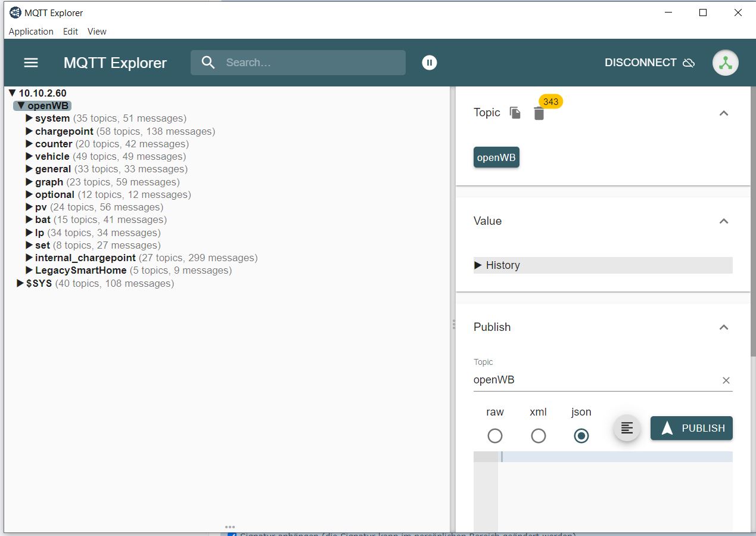Expand the system topic arrow

pos(29,118)
